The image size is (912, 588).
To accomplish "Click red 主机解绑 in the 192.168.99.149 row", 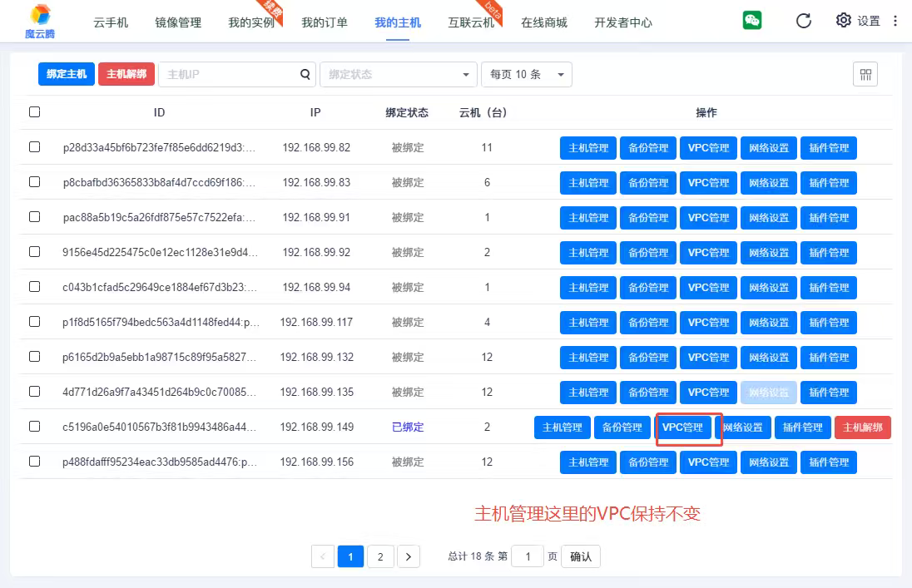I will pyautogui.click(x=862, y=427).
